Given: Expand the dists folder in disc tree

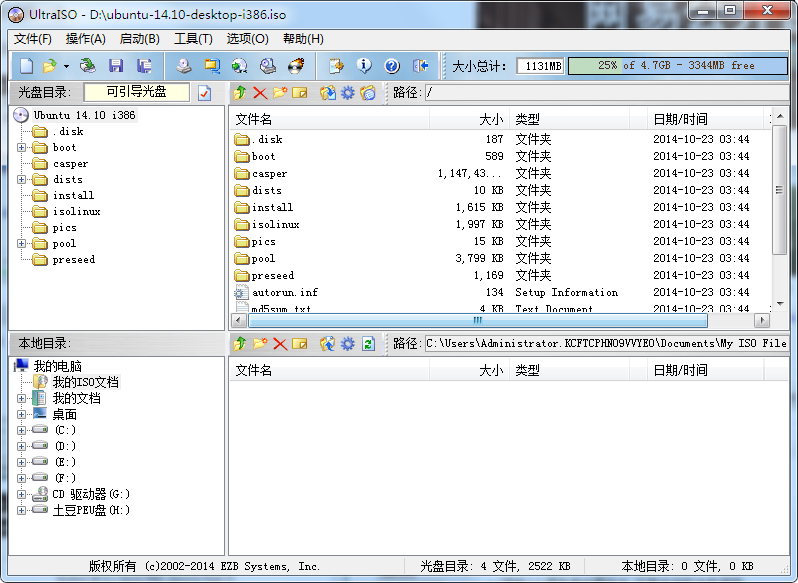Looking at the screenshot, I should (x=21, y=180).
